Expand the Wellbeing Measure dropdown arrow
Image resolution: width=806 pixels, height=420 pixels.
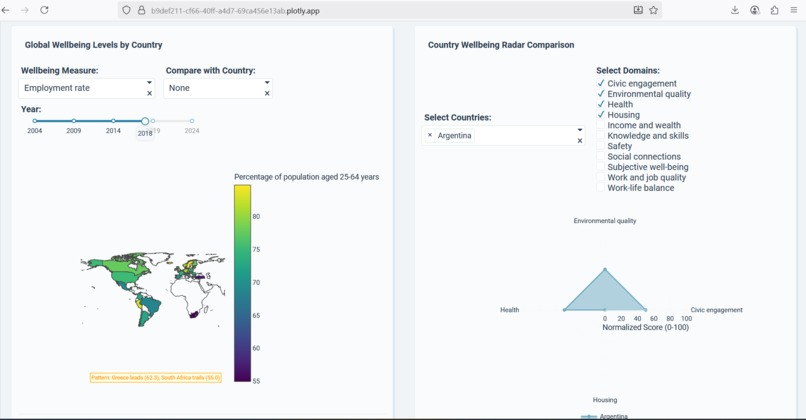point(150,82)
